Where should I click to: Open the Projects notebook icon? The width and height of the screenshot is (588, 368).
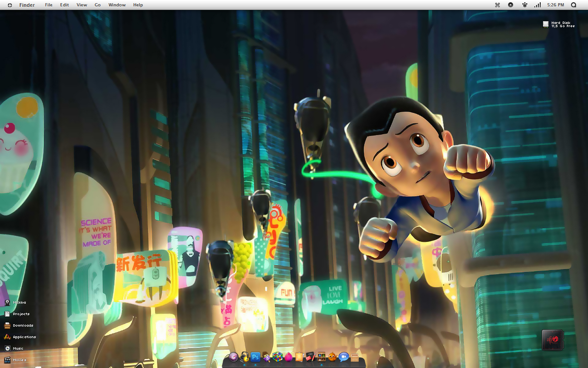click(7, 314)
